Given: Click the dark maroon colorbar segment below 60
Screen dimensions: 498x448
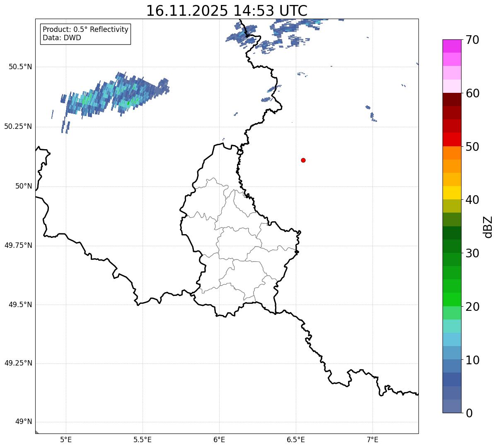Looking at the screenshot, I should point(452,99).
